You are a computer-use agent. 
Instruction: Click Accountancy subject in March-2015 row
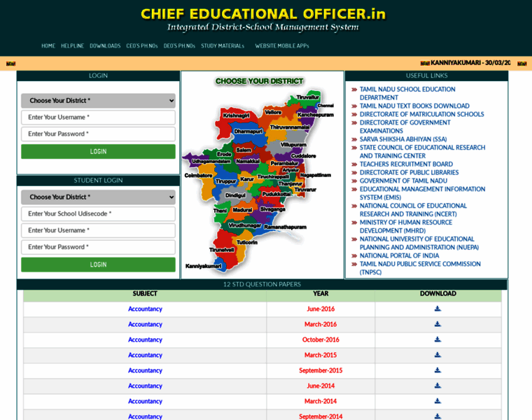[145, 355]
